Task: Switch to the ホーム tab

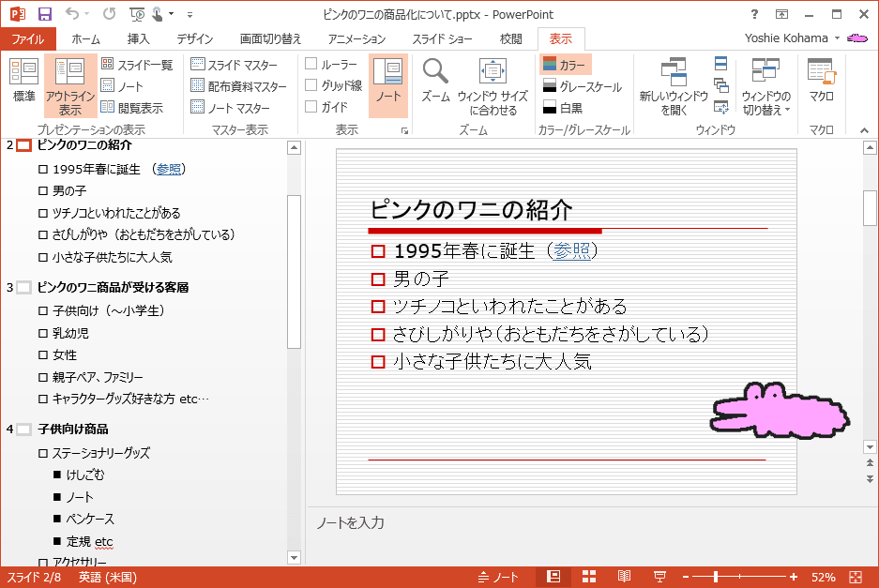Action: (x=85, y=38)
